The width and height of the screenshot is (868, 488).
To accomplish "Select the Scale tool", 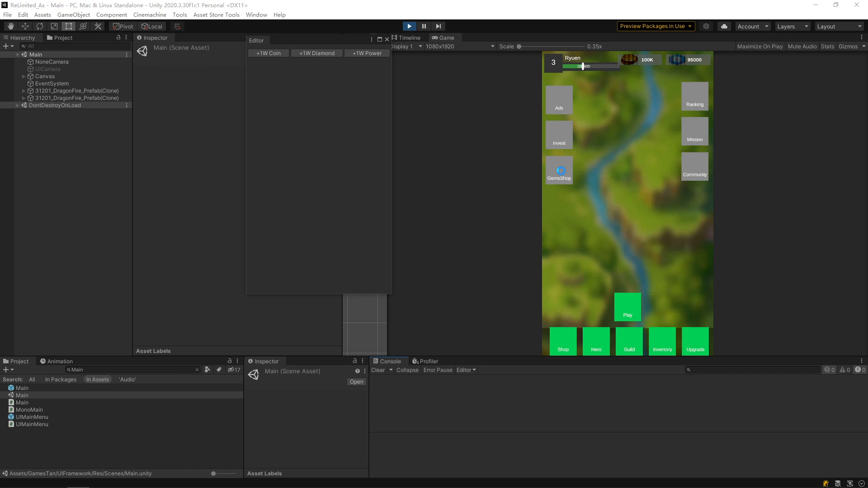I will pos(54,26).
